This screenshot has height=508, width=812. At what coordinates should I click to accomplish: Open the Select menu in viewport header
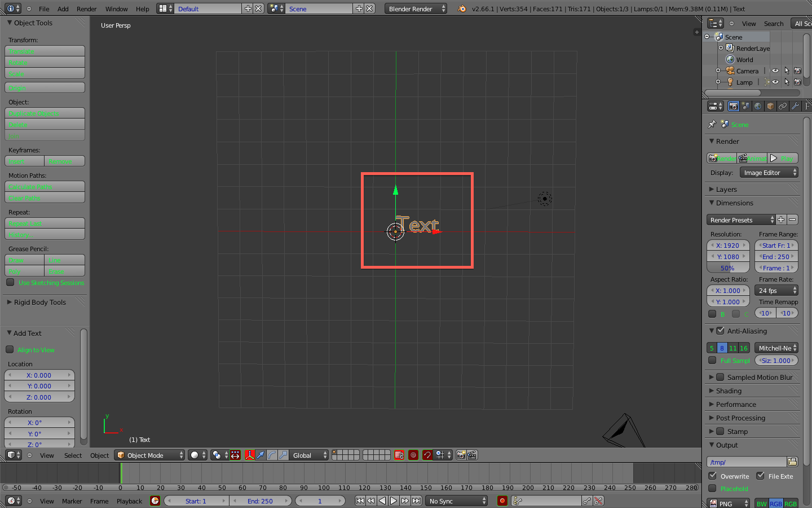[x=73, y=455]
